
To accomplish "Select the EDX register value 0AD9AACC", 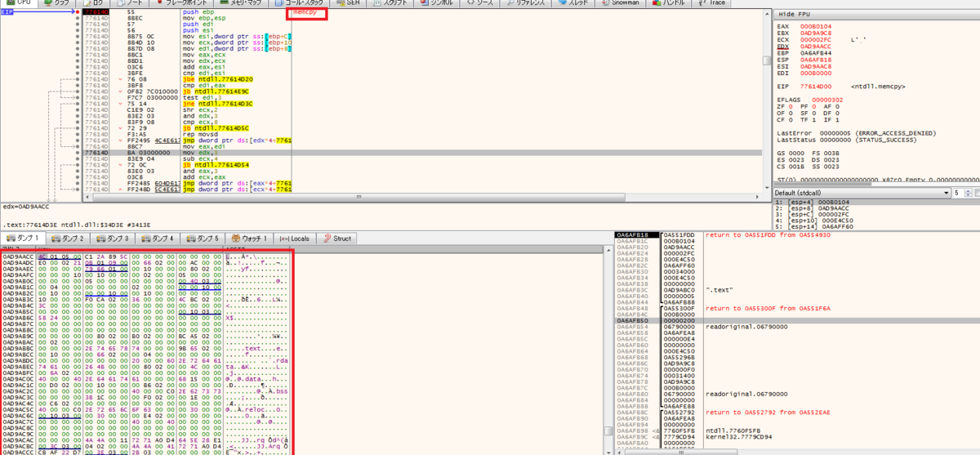I will [x=816, y=46].
